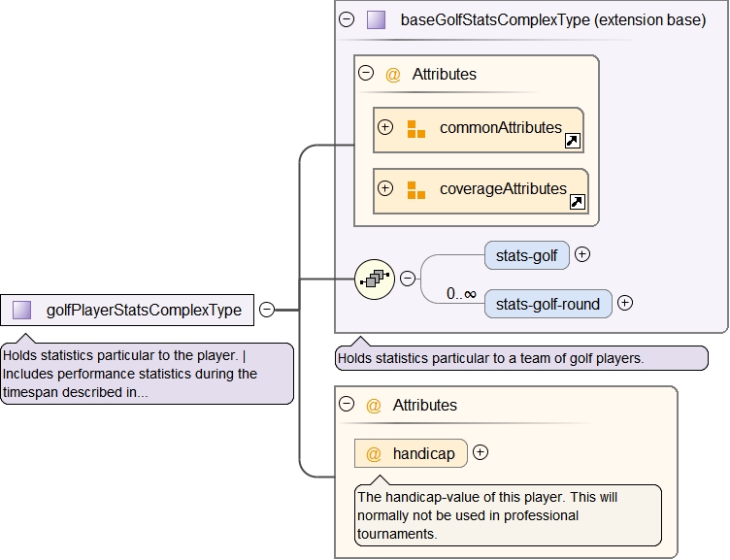Image resolution: width=730 pixels, height=560 pixels.
Task: Collapse the golfPlayerStatsComplexType node
Action: coord(266,310)
